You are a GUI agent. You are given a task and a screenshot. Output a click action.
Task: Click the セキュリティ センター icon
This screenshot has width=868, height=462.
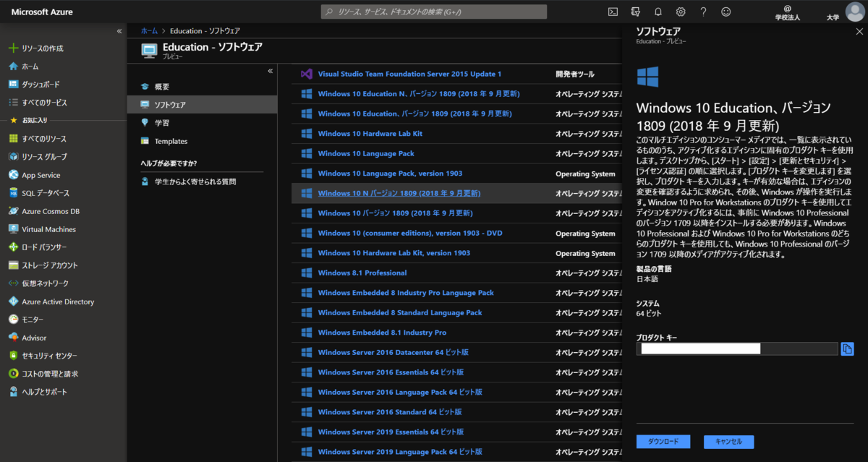pyautogui.click(x=13, y=356)
